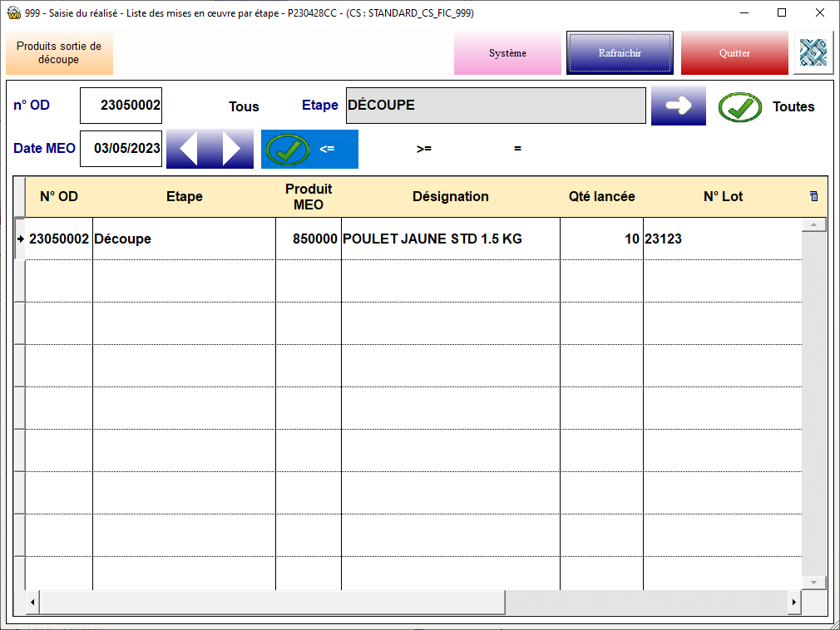Viewport: 840px width, 630px height.
Task: Click the Date MEO input field
Action: [x=121, y=149]
